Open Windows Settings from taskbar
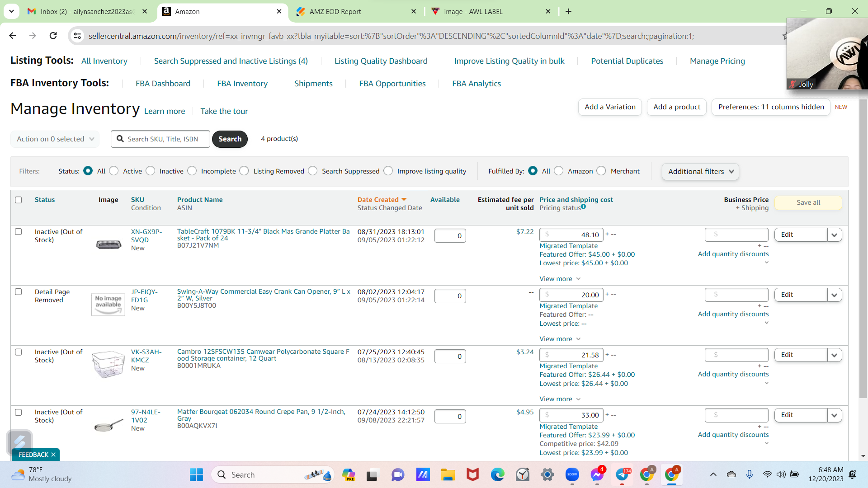The height and width of the screenshot is (488, 868). click(547, 474)
